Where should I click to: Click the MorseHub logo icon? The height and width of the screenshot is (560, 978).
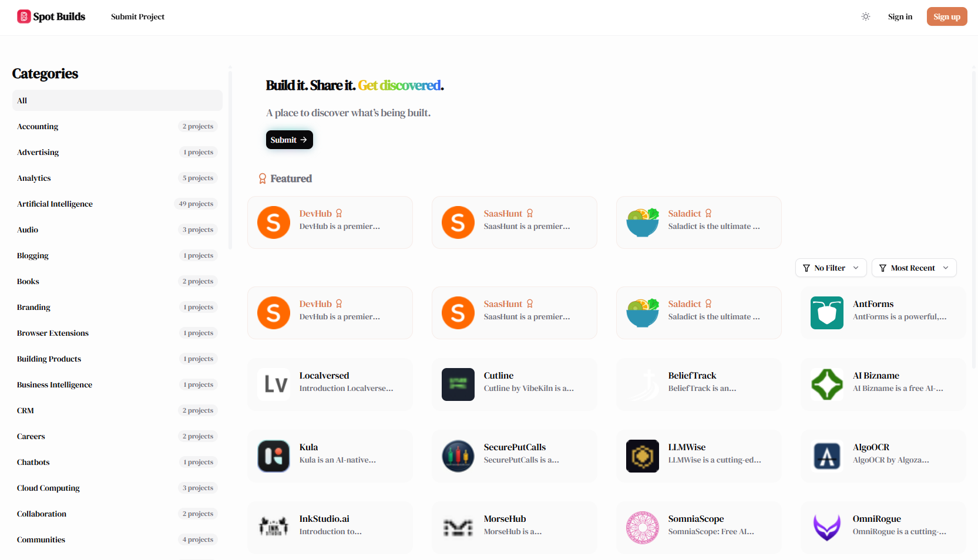pyautogui.click(x=458, y=528)
